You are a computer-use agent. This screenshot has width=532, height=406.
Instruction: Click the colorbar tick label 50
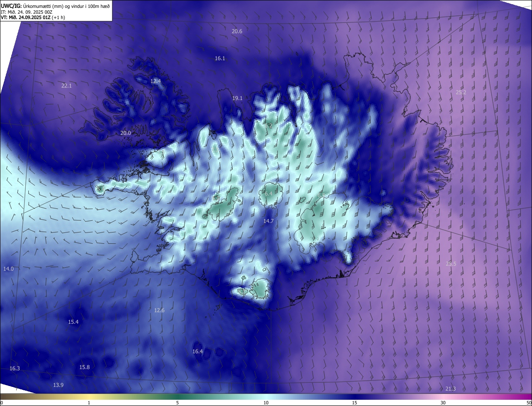[529, 403]
